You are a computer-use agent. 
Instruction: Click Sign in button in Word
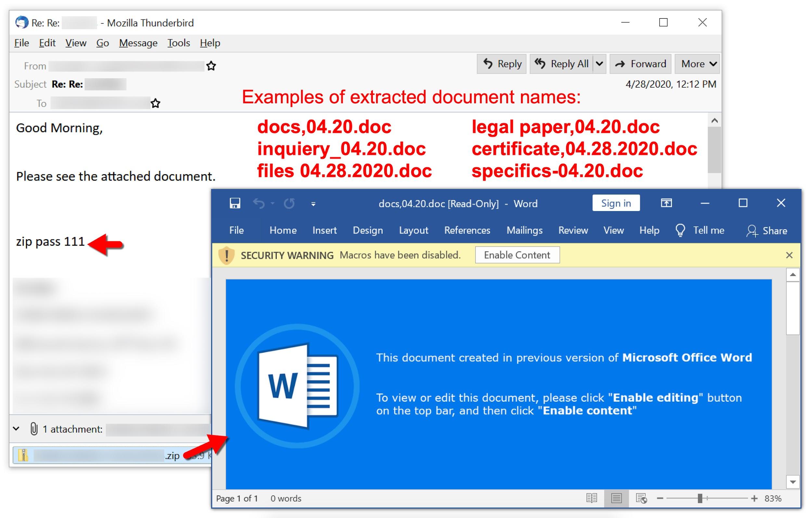616,203
